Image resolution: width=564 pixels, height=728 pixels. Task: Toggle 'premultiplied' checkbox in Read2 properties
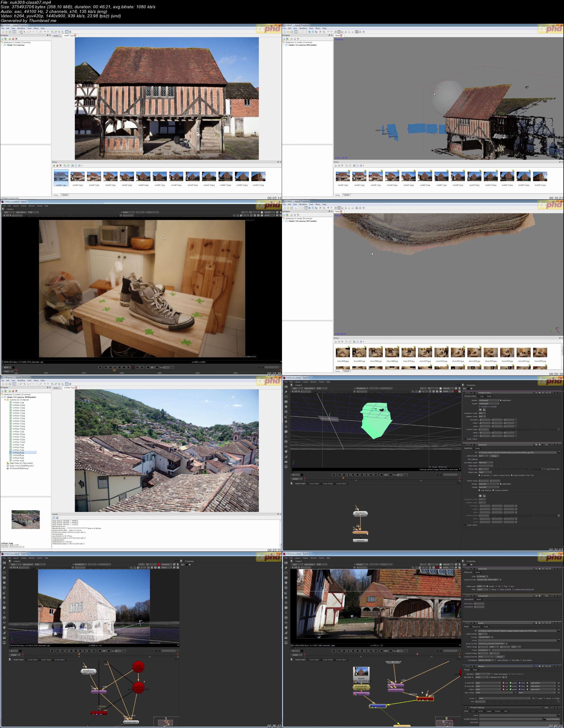(496, 660)
